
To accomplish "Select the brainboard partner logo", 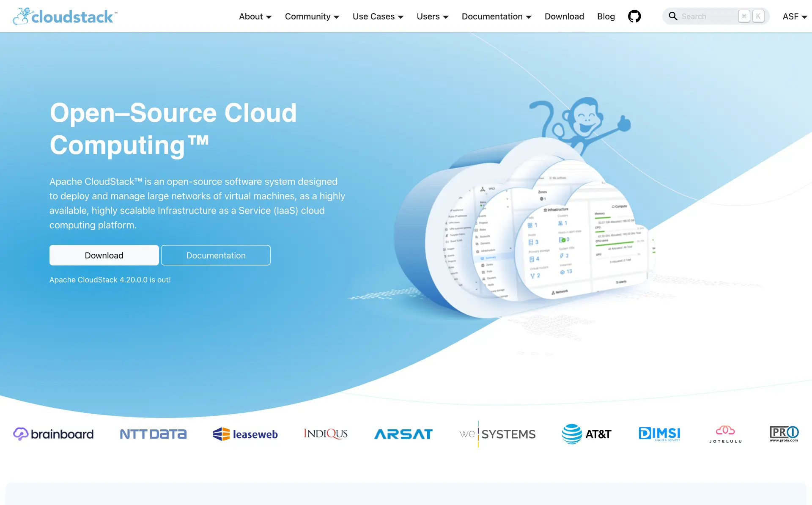I will tap(53, 434).
